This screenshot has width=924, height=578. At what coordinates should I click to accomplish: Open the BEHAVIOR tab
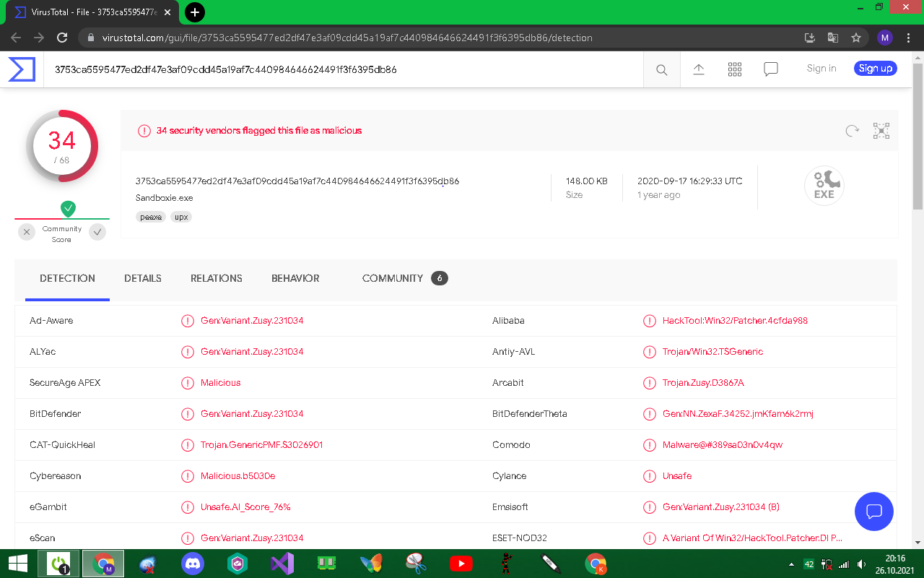pos(295,278)
